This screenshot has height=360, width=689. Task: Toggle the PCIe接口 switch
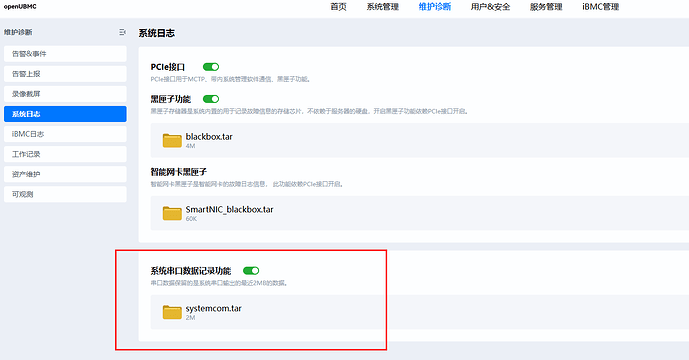point(211,67)
